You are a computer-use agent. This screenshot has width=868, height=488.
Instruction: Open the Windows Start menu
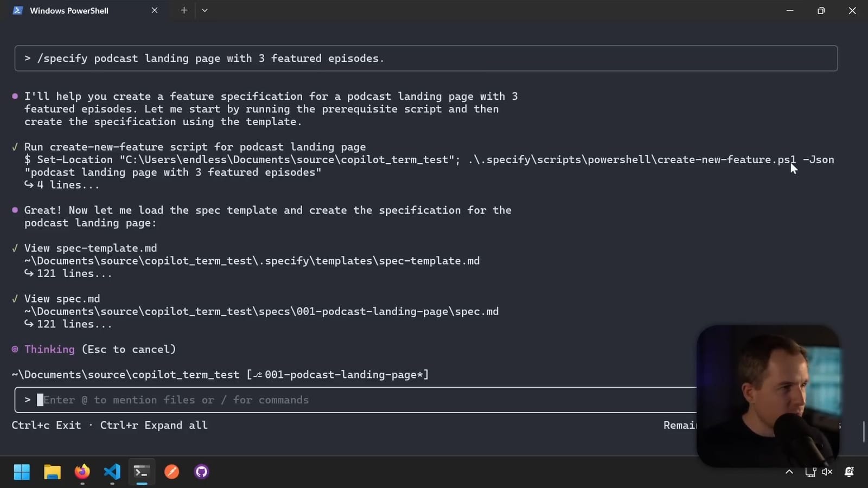coord(22,472)
